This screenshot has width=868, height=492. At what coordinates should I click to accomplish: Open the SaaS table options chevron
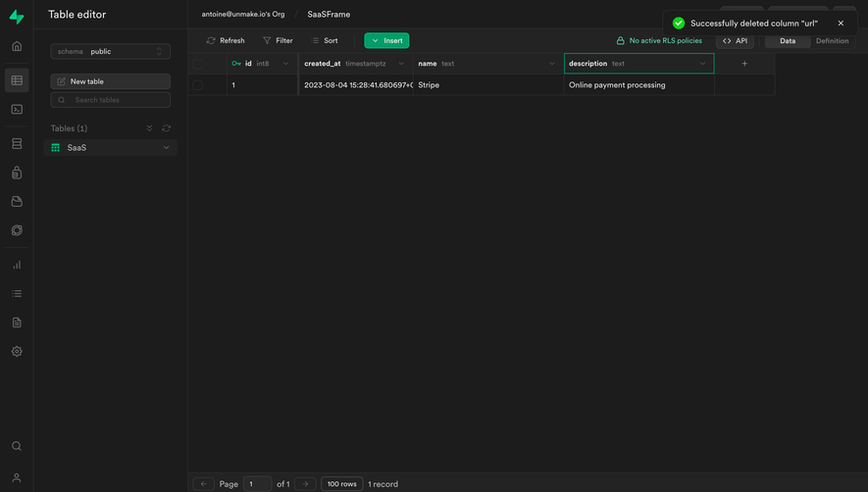[x=166, y=148]
